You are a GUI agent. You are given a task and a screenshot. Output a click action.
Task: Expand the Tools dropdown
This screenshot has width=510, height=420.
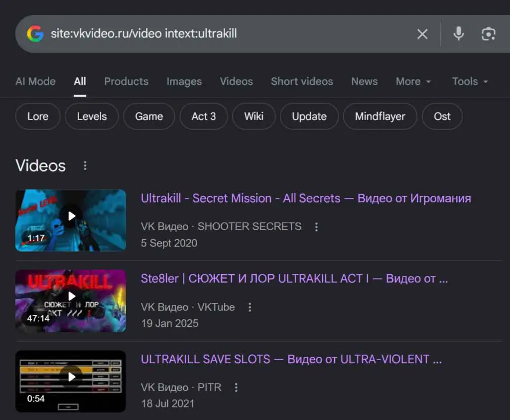click(x=470, y=81)
